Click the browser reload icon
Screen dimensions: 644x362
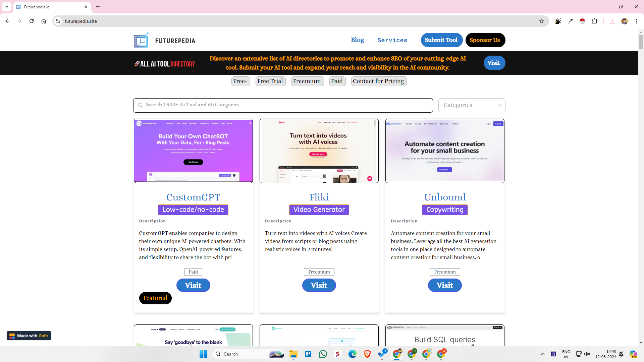(32, 21)
